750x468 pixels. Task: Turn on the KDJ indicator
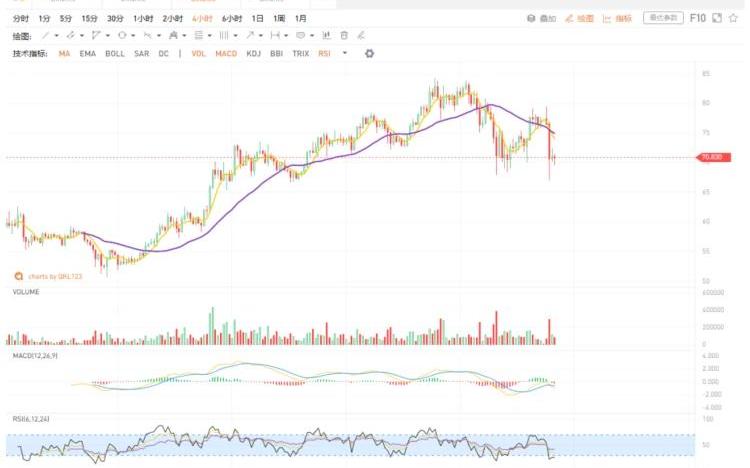(x=254, y=53)
